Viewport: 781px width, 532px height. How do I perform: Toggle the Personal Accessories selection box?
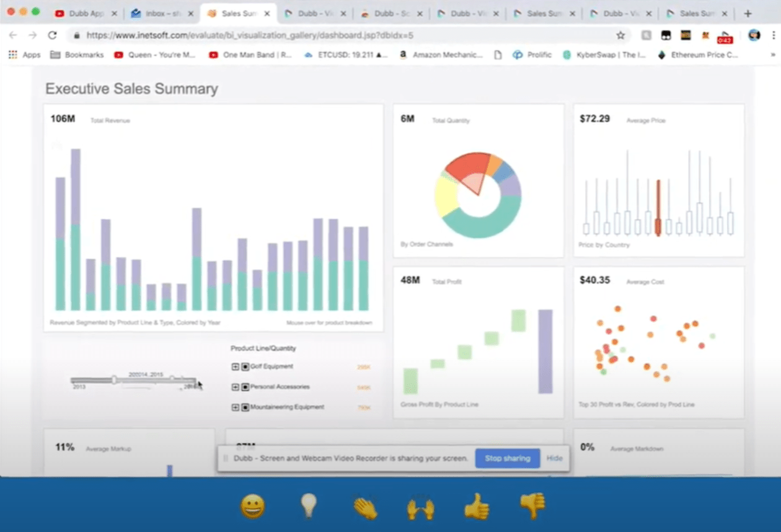[245, 387]
